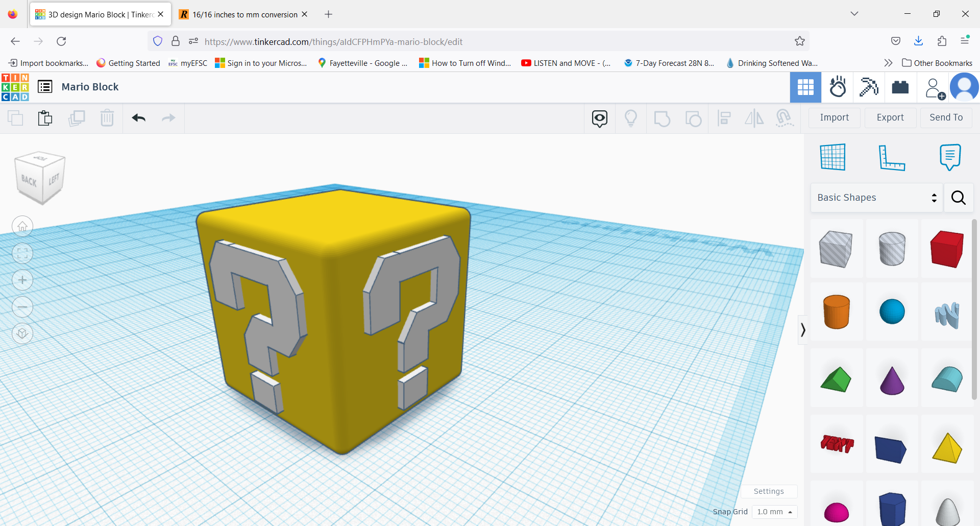Screen dimensions: 980x526
Task: Open the Snap Grid value dropdown
Action: click(x=774, y=512)
